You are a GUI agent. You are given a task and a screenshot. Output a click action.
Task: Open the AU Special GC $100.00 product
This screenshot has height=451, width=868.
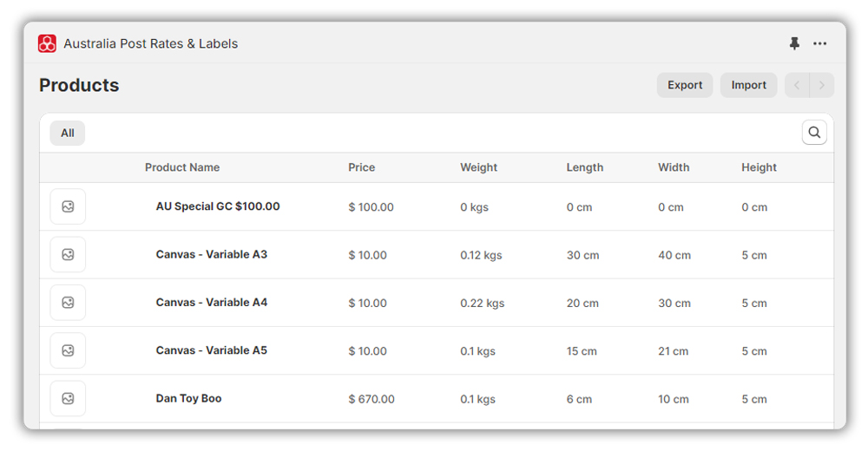[218, 206]
